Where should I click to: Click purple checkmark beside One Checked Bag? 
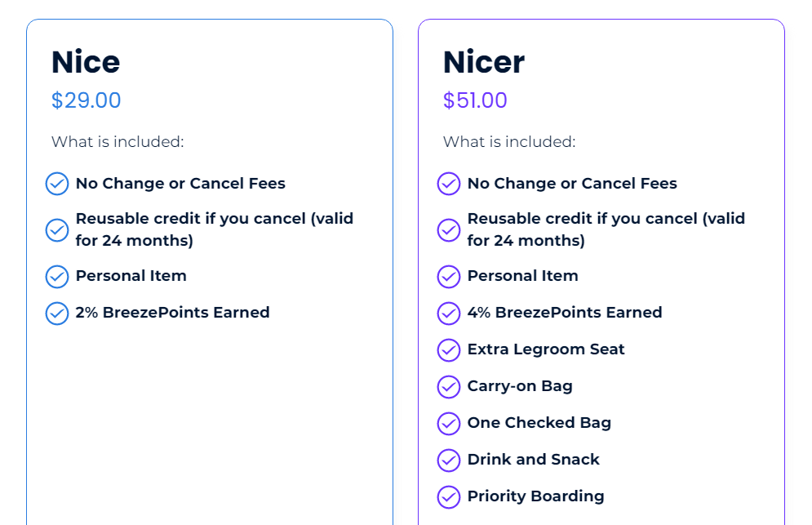pos(449,424)
